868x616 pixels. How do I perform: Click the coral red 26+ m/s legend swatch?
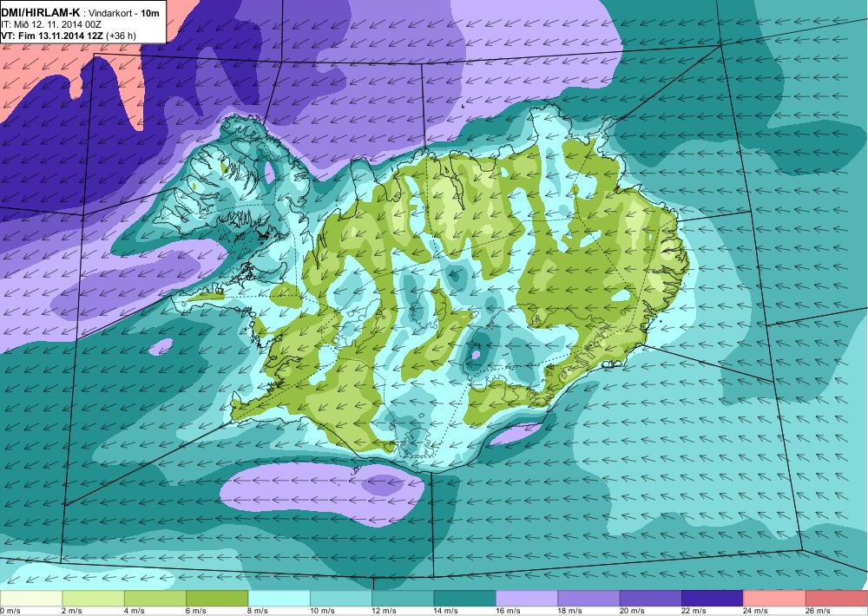(837, 599)
